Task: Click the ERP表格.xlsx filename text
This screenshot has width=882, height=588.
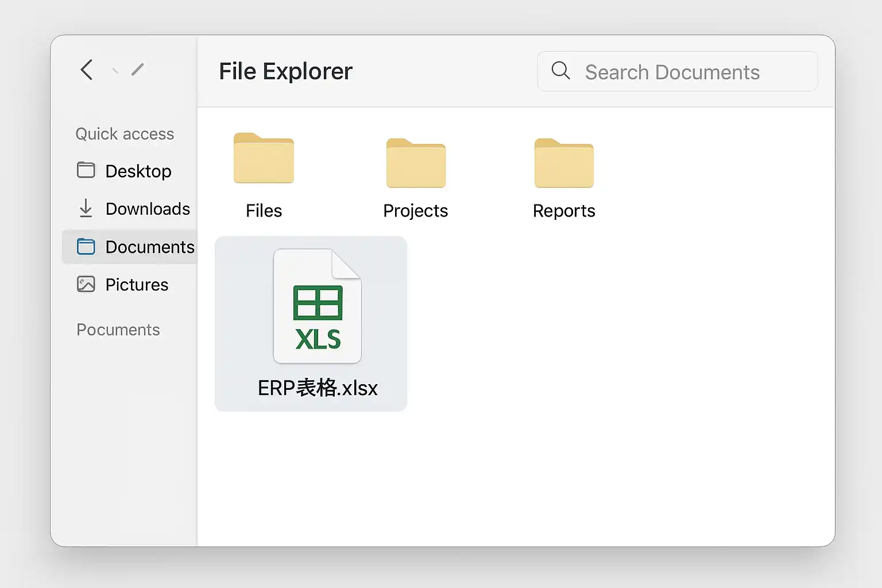Action: pyautogui.click(x=318, y=388)
